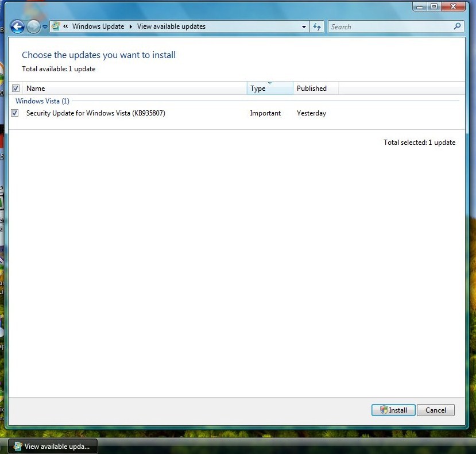Select View available updates breadcrumb
This screenshot has height=454, width=476.
tap(171, 26)
